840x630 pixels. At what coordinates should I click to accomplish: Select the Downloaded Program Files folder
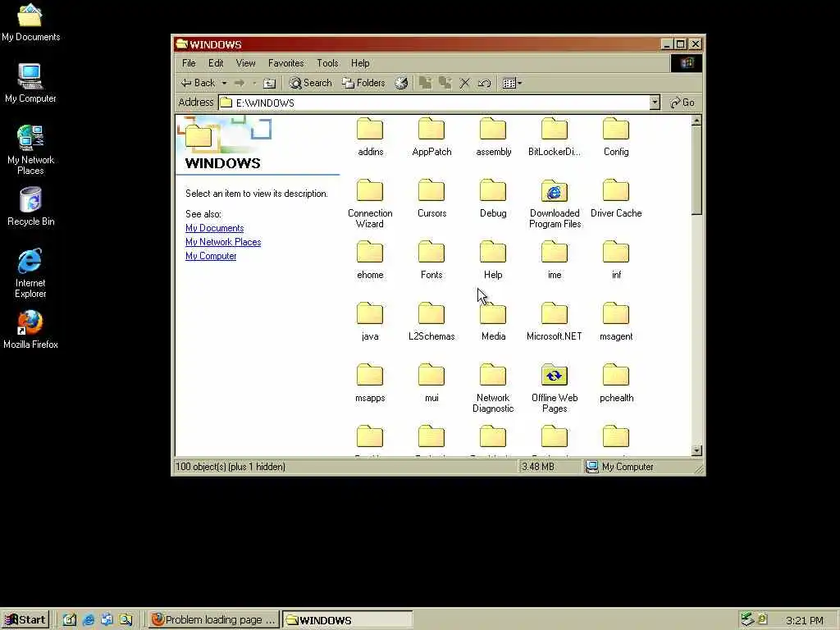[555, 203]
